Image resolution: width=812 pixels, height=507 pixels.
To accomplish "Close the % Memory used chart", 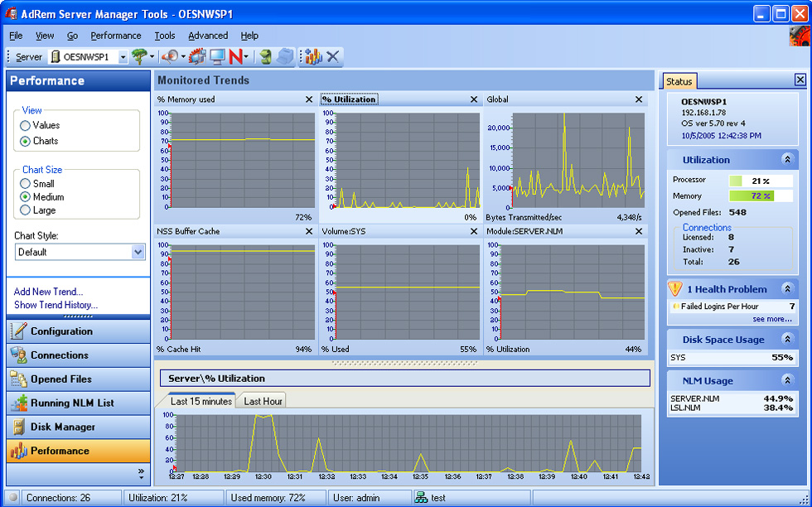I will click(309, 99).
